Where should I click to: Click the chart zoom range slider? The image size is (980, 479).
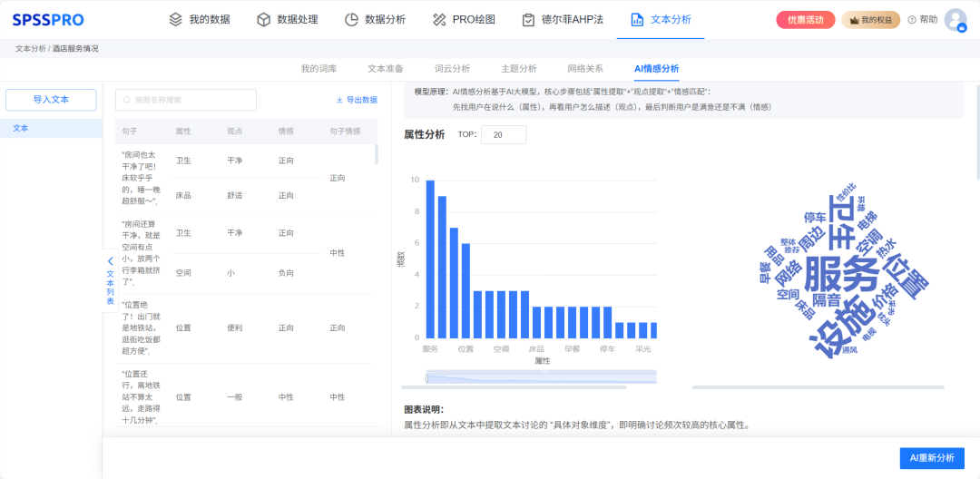pyautogui.click(x=541, y=377)
